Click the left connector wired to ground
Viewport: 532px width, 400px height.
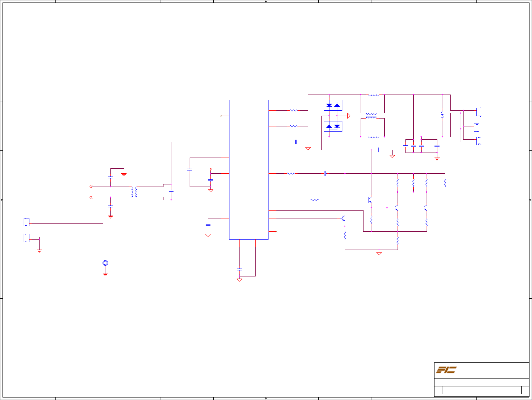pos(27,238)
